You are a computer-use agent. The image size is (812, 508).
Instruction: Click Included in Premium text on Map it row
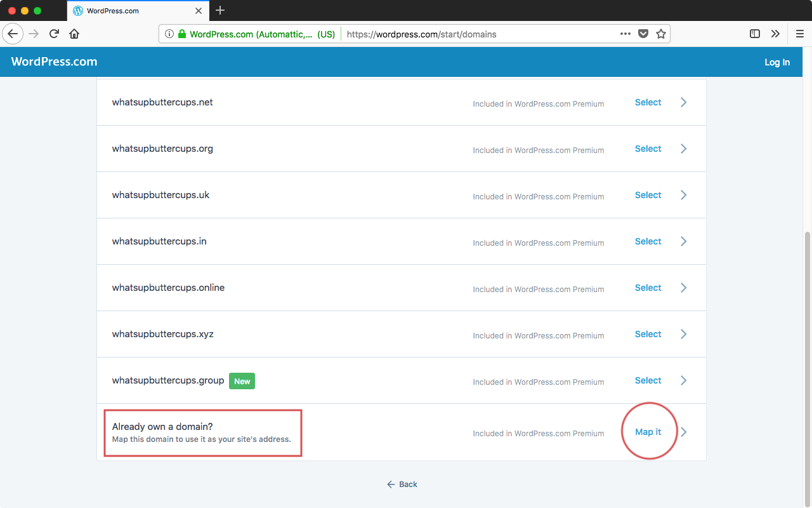[538, 434]
